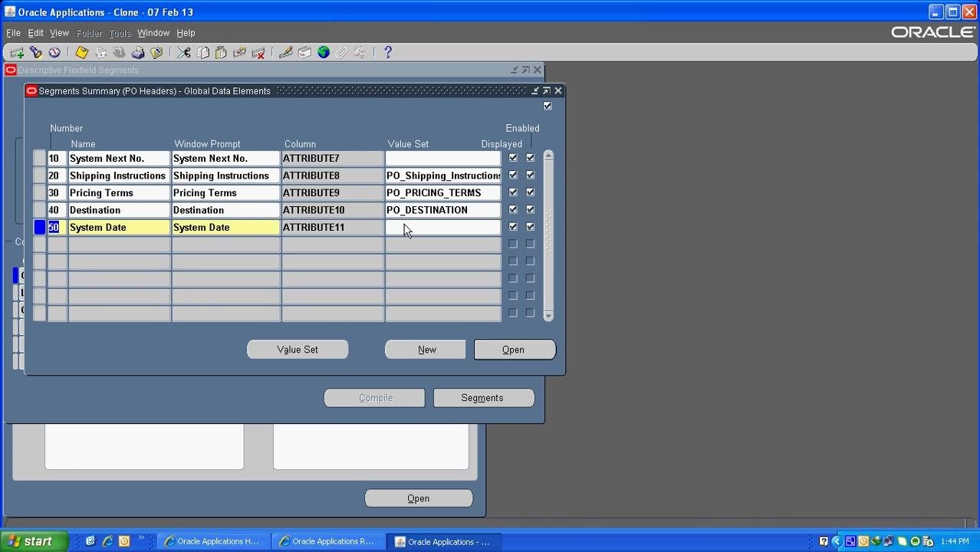Toggle Displayed checkbox for Shipping Instructions

point(513,175)
